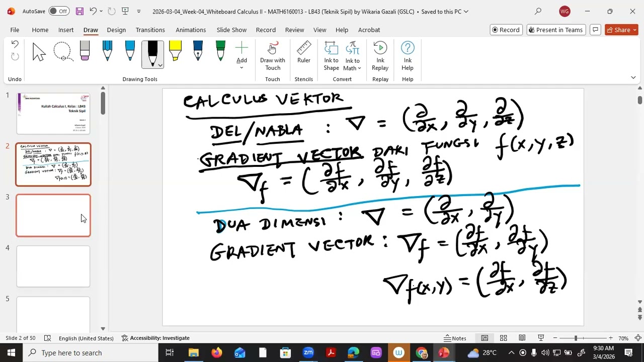Toggle Draw with Touch

coord(273,56)
